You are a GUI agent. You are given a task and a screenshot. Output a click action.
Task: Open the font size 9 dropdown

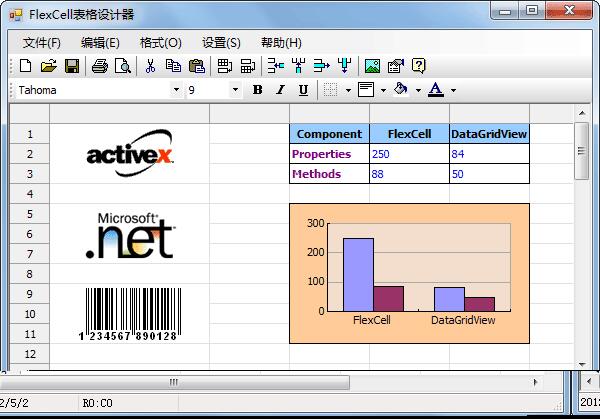click(235, 90)
